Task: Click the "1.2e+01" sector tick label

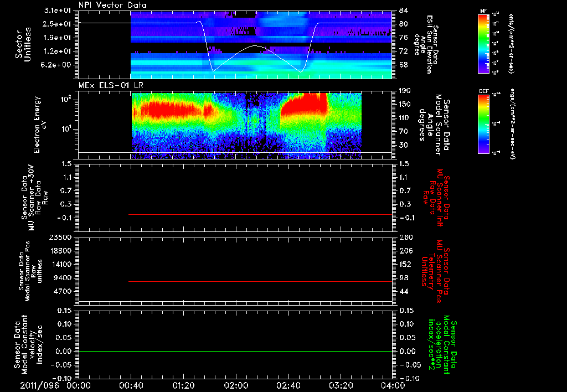Action: [x=58, y=51]
